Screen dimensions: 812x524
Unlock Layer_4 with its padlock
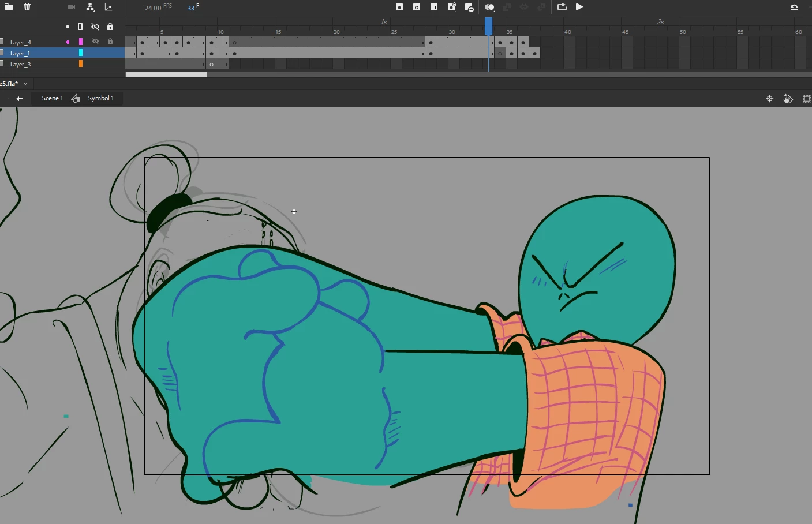110,42
